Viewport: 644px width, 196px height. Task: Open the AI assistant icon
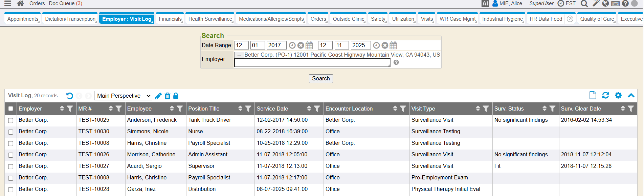(485, 3)
